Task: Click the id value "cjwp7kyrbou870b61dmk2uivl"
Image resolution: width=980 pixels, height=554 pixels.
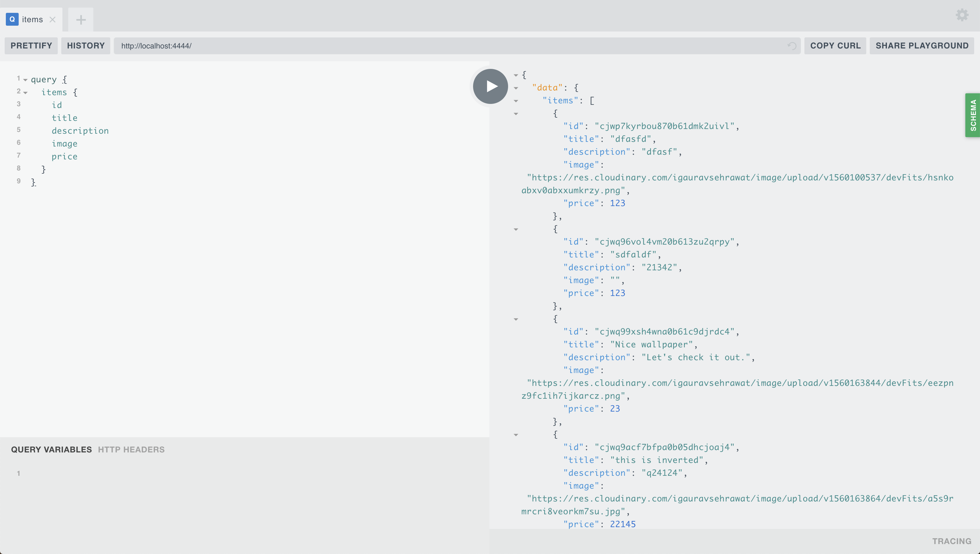Action: pos(665,126)
